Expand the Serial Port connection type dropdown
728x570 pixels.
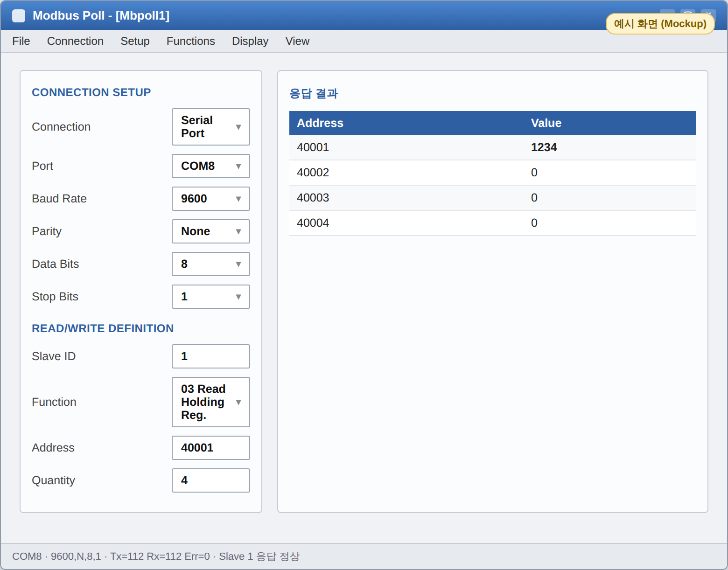(211, 127)
